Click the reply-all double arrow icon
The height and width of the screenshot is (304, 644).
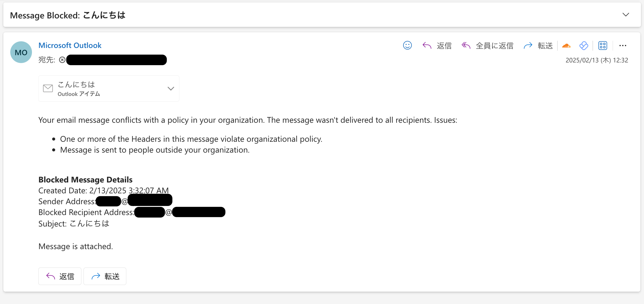[466, 46]
